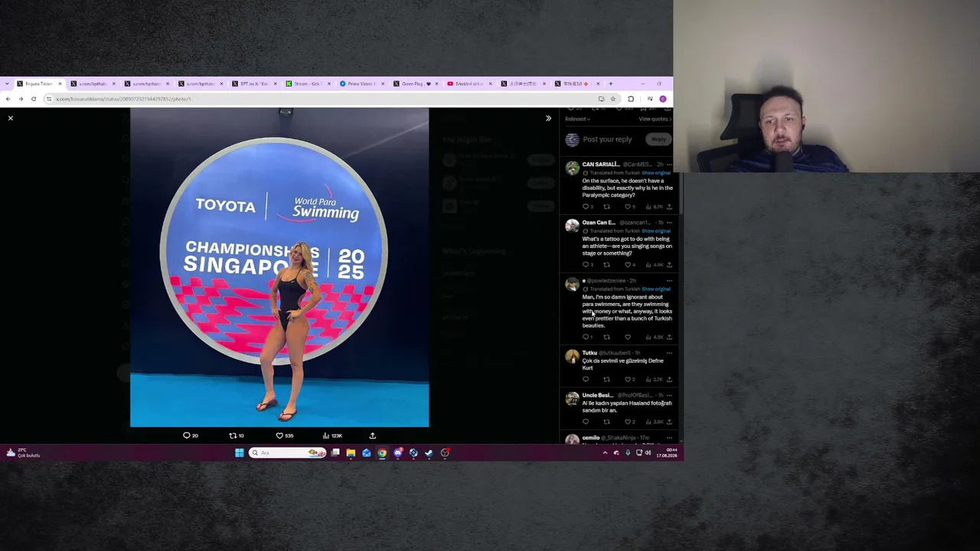Open the View quotes link
Viewport: 980px width, 551px height.
655,119
